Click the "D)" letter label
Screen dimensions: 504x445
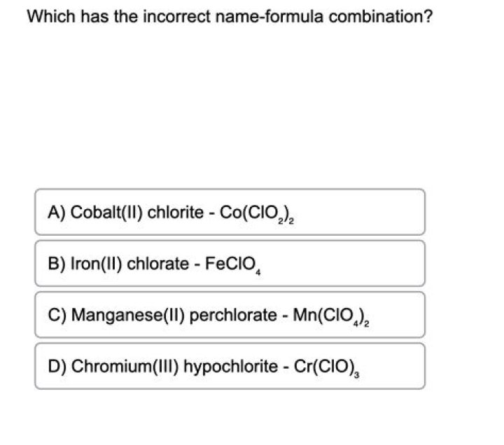[57, 367]
